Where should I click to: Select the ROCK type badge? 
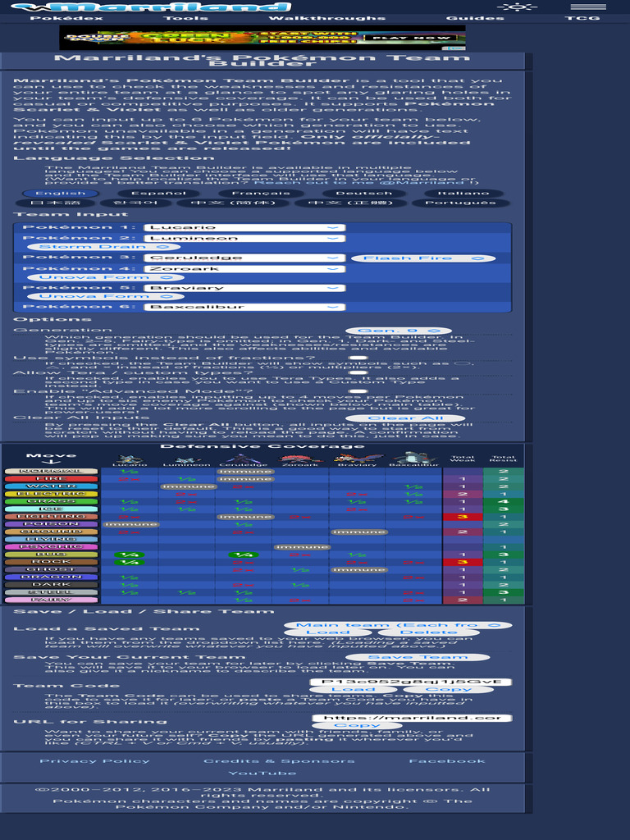click(52, 562)
